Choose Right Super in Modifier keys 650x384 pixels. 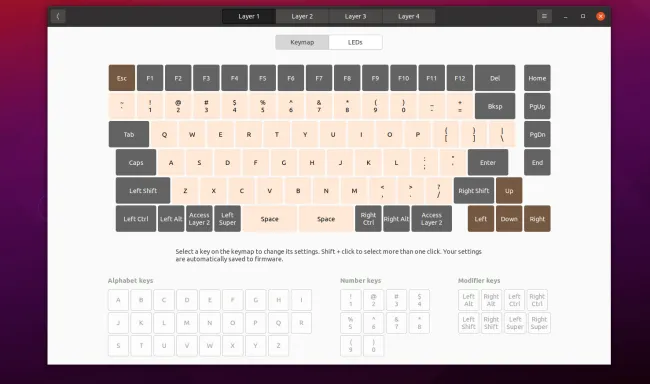(539, 323)
